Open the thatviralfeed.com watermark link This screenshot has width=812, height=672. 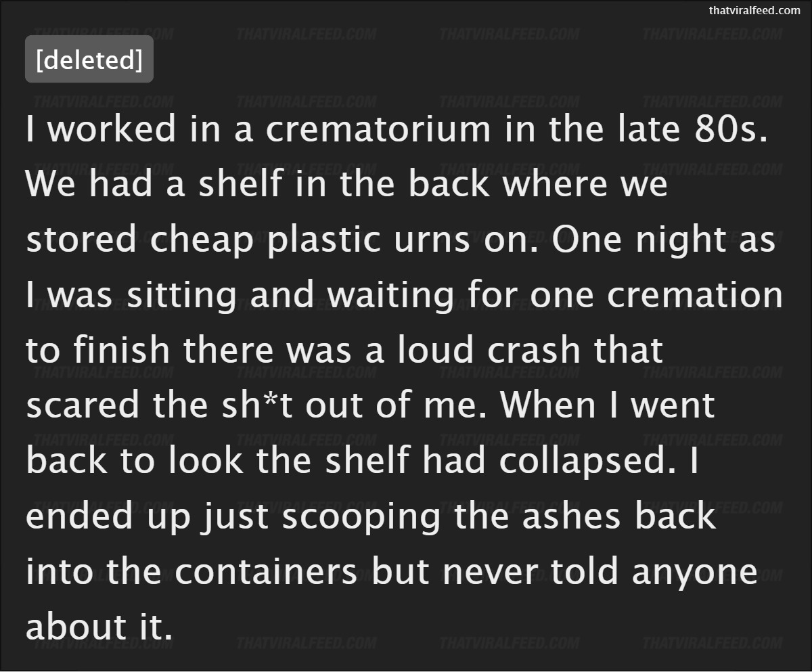pos(754,10)
